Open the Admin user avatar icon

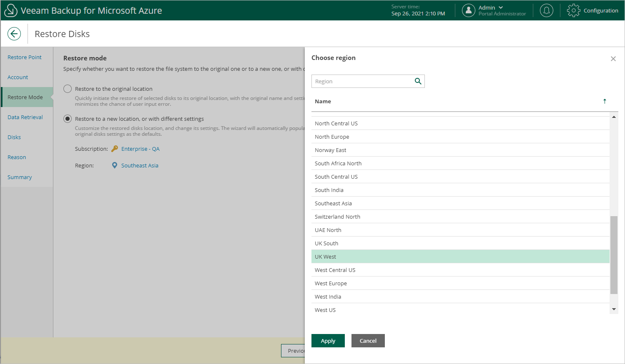[469, 10]
